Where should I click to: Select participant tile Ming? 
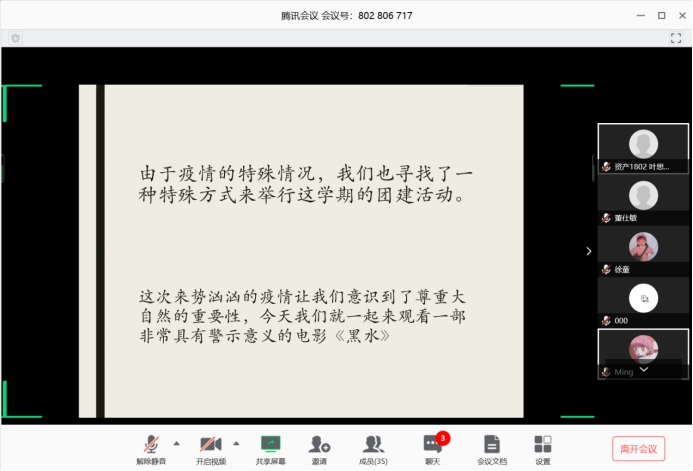(643, 353)
